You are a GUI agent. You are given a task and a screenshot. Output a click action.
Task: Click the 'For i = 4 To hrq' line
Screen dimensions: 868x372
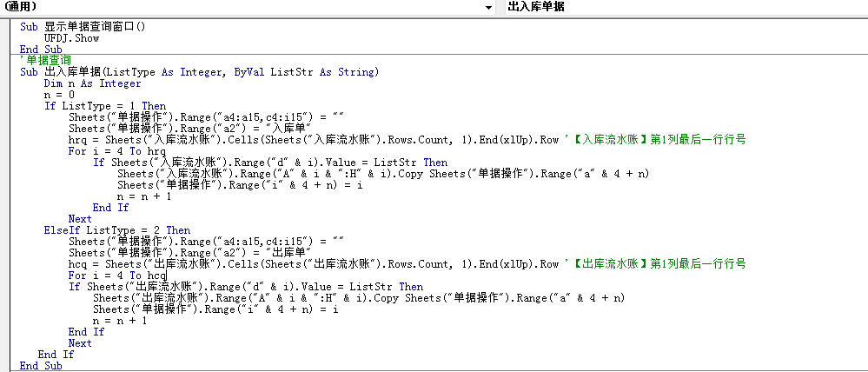pyautogui.click(x=117, y=151)
